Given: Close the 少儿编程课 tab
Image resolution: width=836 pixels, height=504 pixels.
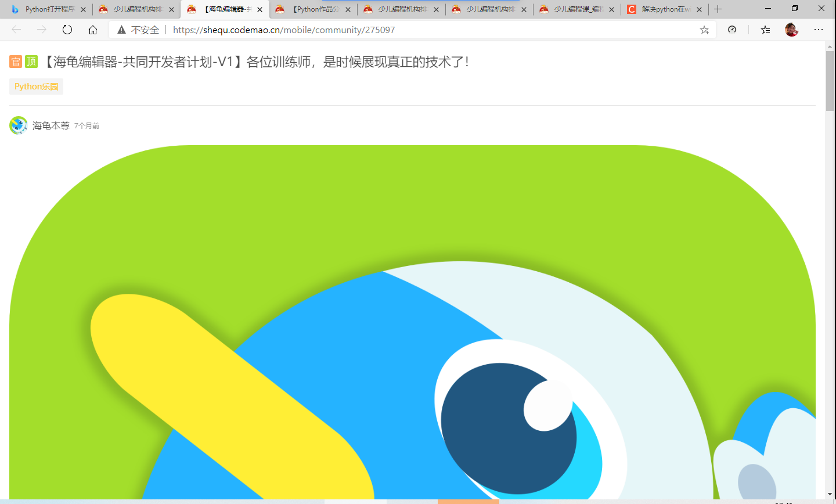Looking at the screenshot, I should point(611,9).
